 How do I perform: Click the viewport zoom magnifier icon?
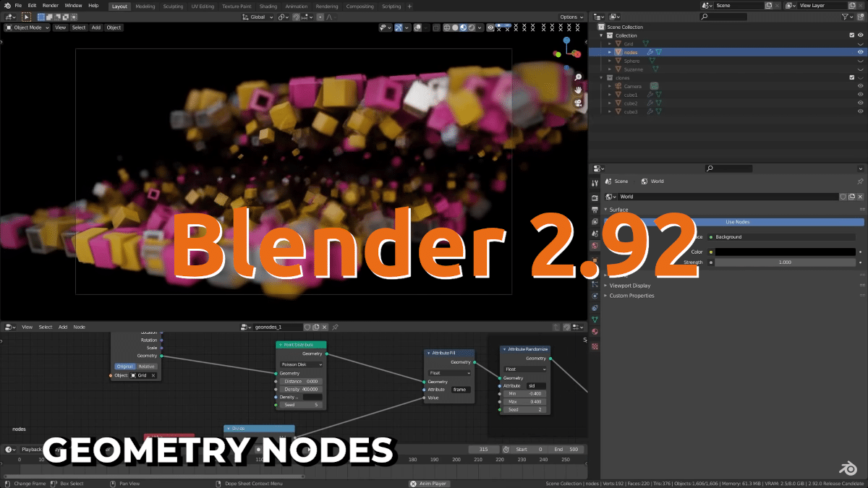[579, 77]
